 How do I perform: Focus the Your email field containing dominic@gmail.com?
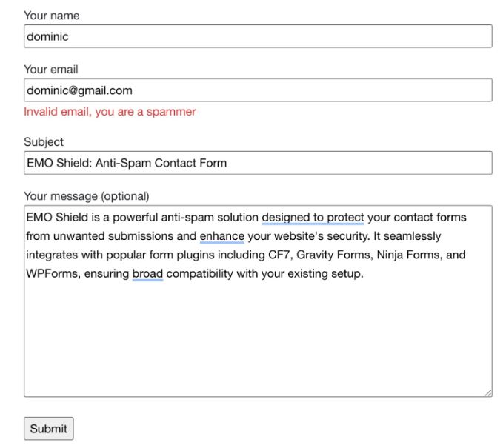pyautogui.click(x=258, y=90)
